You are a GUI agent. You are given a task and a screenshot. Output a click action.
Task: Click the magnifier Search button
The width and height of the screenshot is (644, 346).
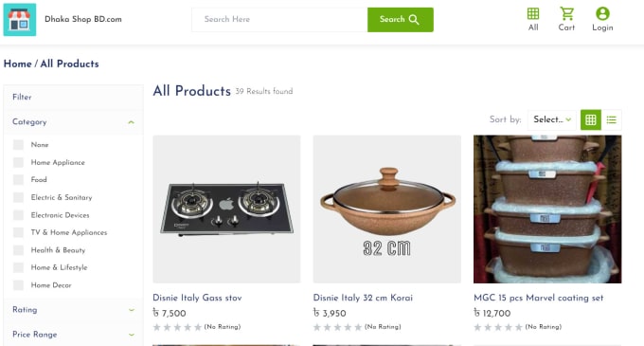[x=400, y=19]
